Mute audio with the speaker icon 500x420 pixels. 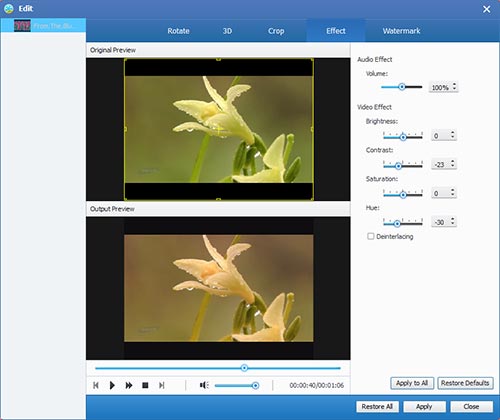click(x=204, y=385)
